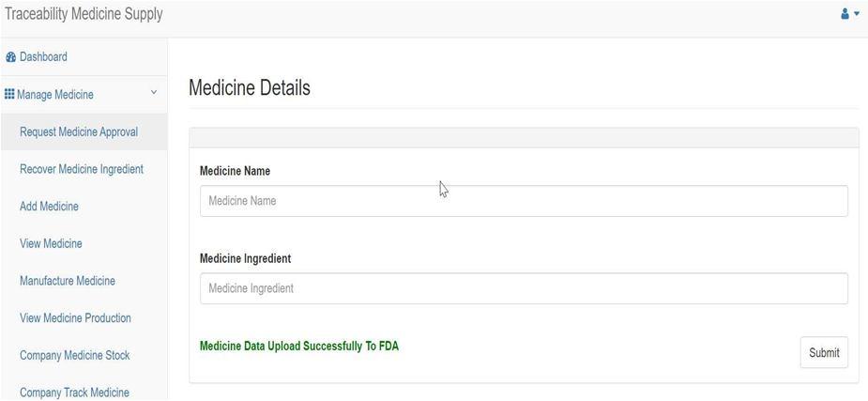Go to View Medicine Production
Image resolution: width=868 pixels, height=401 pixels.
click(75, 317)
